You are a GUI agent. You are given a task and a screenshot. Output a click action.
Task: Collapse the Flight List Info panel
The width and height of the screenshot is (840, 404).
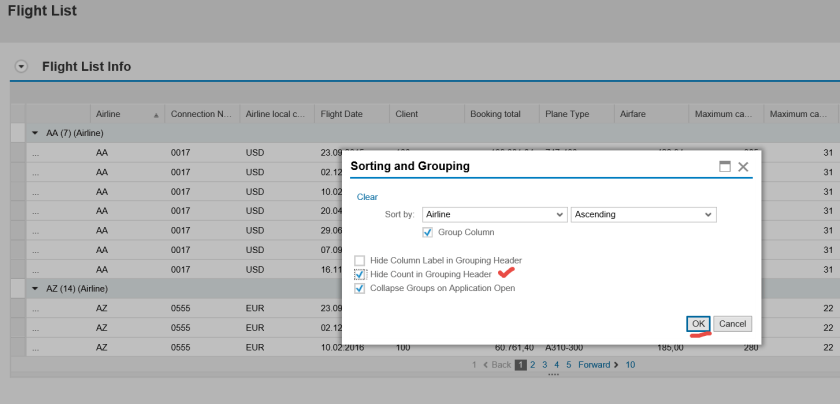pos(21,67)
